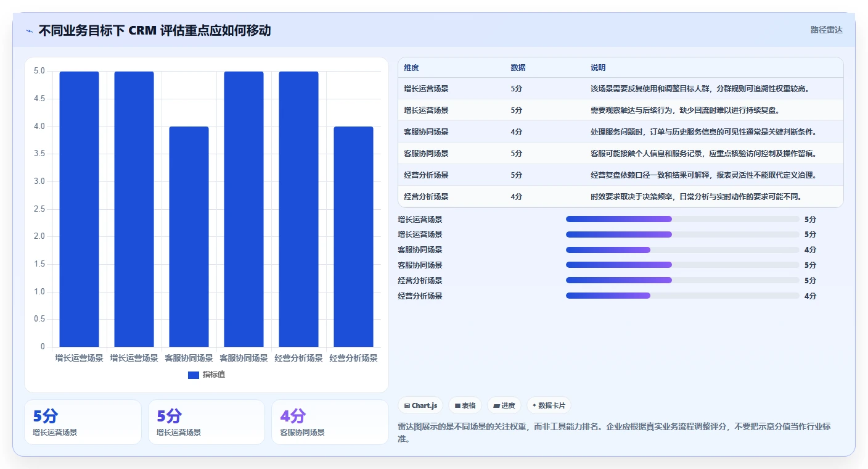Screen dimensions: 868x469
Task: Select the row about 缺少回流时难以进行持续复盘
Action: pos(620,110)
